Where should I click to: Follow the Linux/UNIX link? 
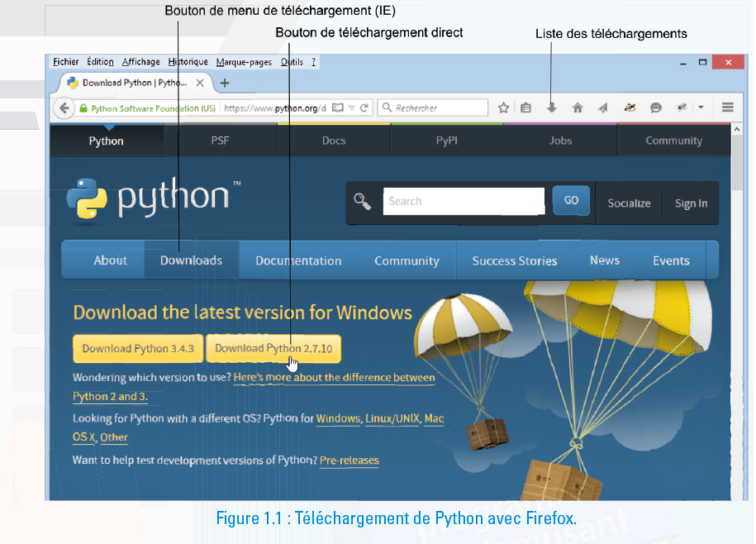click(x=392, y=418)
